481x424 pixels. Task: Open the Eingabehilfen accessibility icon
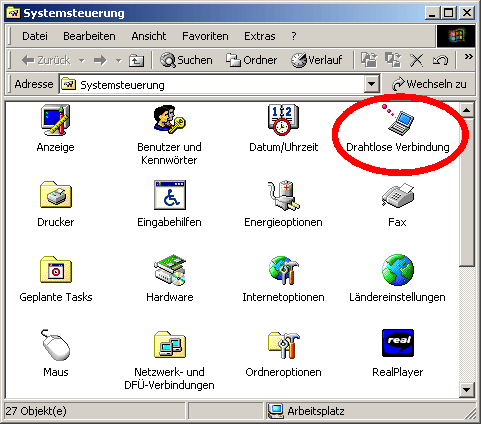click(170, 195)
